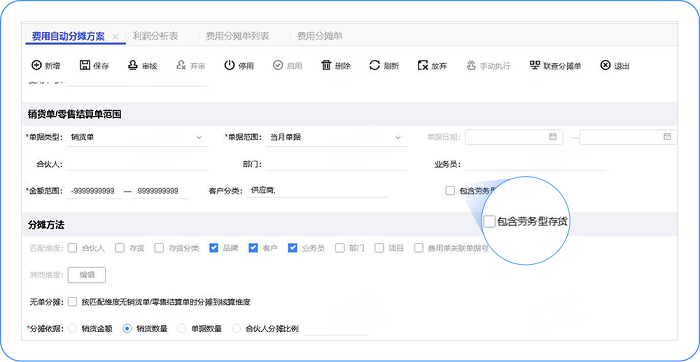Open the 费用分摊单列表 tab
The image size is (700, 362).
tap(238, 36)
